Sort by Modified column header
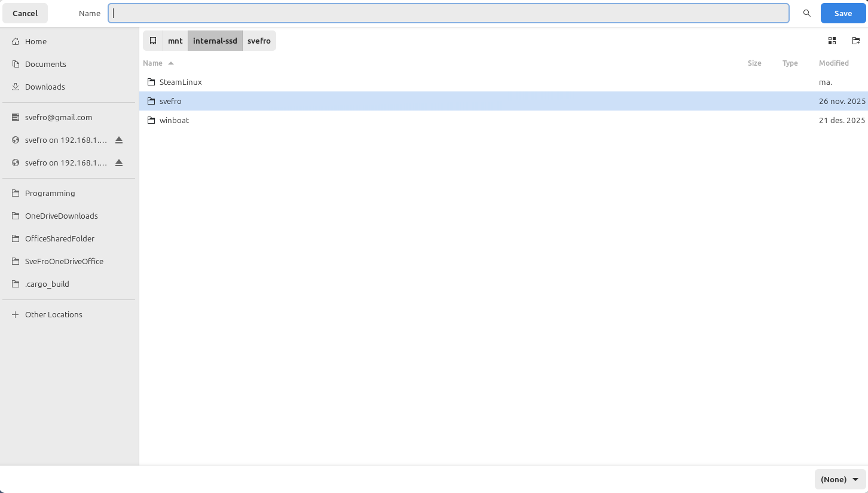This screenshot has width=868, height=493. click(x=833, y=63)
